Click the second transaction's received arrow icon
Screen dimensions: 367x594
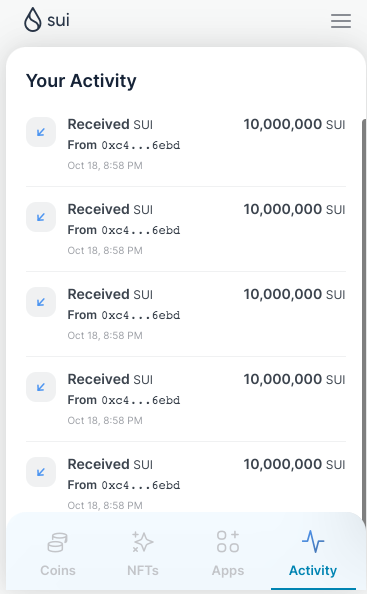[41, 217]
